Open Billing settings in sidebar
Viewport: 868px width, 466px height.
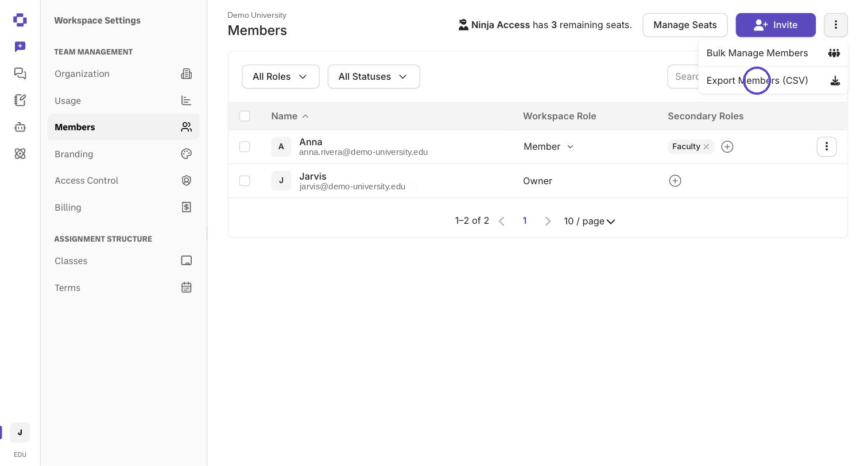click(123, 207)
